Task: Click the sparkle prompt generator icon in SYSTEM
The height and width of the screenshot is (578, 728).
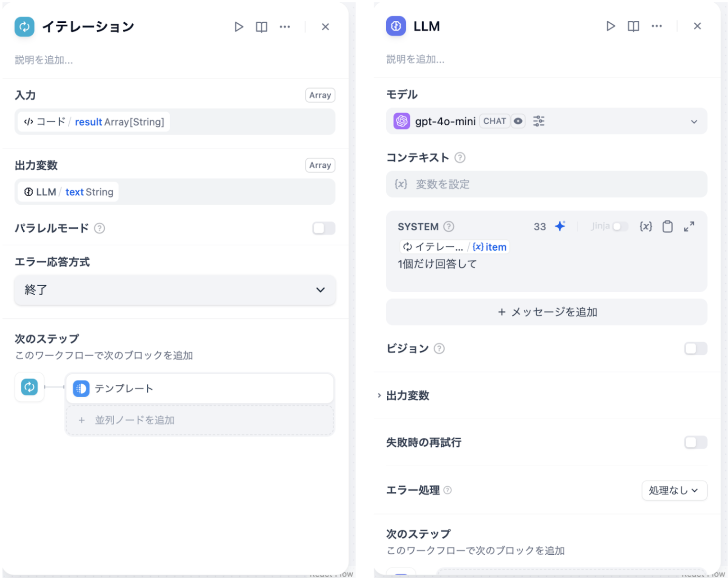Action: coord(560,226)
